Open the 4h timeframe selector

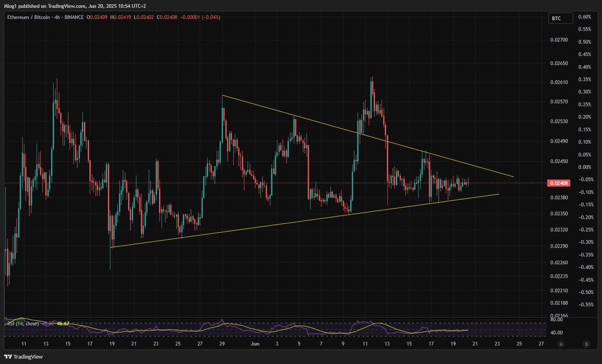pyautogui.click(x=57, y=17)
